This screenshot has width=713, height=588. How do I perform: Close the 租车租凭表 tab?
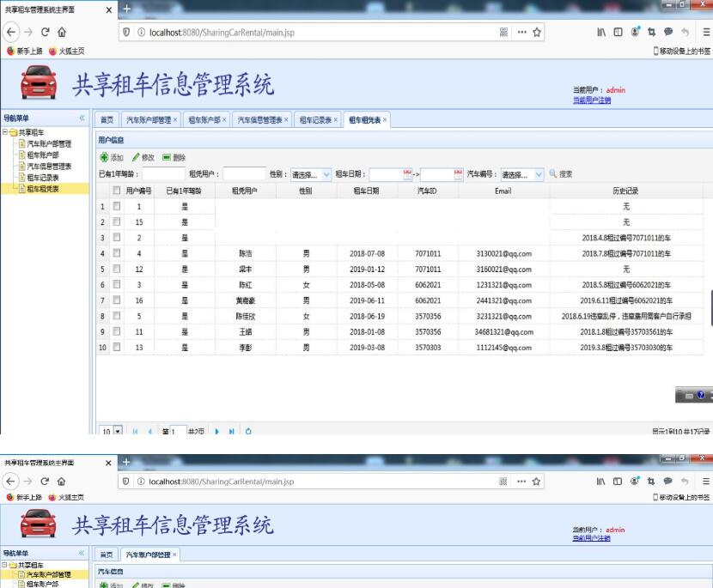(385, 120)
